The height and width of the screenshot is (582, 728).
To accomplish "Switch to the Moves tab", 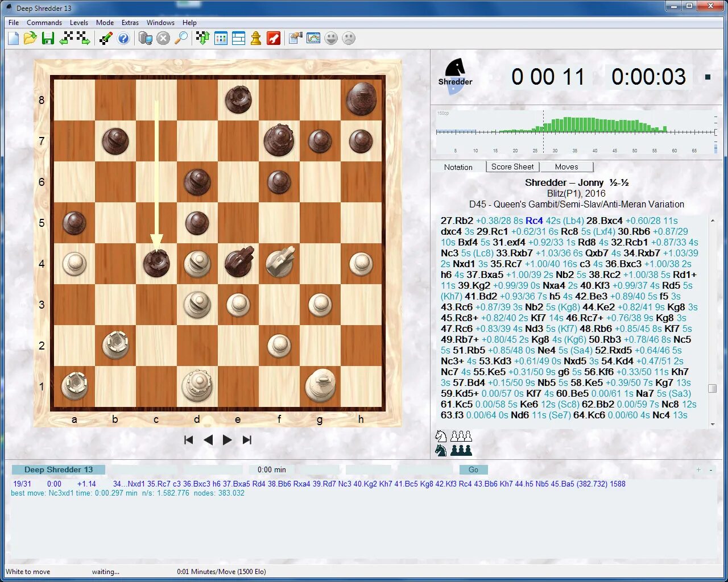I will pos(566,167).
